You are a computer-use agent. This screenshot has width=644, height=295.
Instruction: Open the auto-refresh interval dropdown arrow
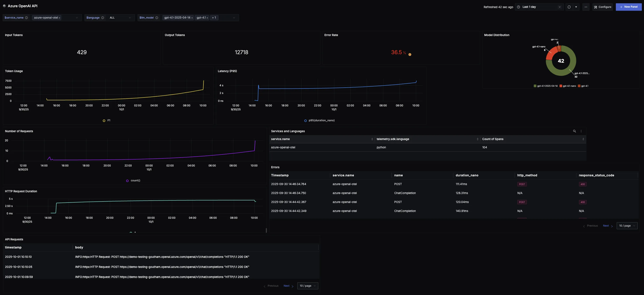[x=576, y=7]
